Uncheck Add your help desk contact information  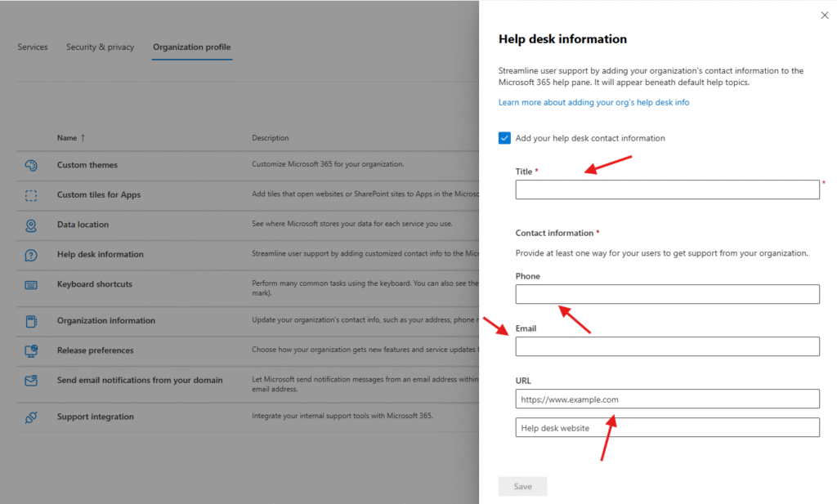pyautogui.click(x=504, y=138)
